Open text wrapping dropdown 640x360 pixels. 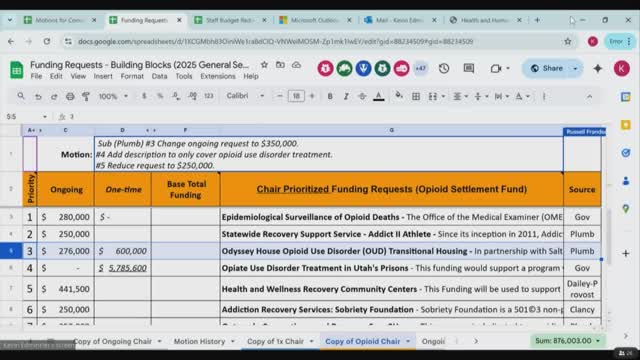click(502, 96)
